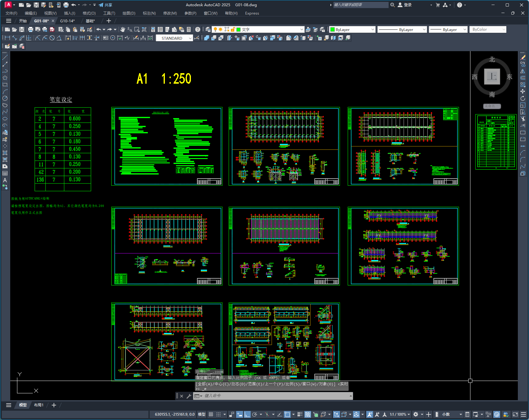Toggle dynamic input in status bar
Screen dimensions: 529x420
click(x=239, y=414)
